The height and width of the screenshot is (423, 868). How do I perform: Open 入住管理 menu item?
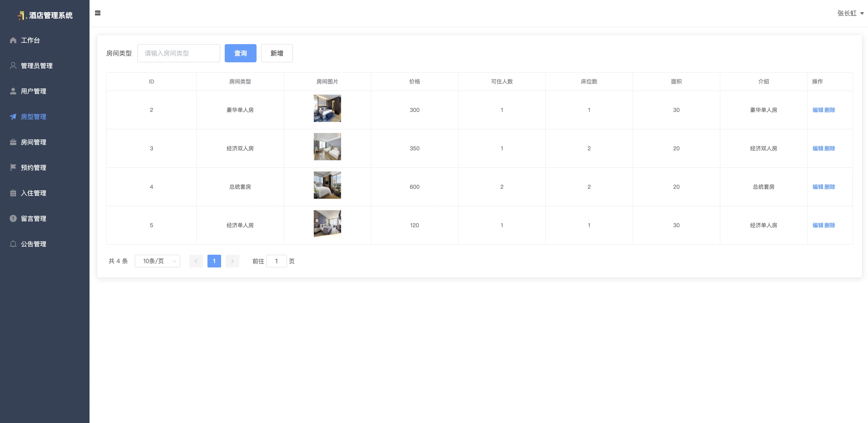pos(33,193)
